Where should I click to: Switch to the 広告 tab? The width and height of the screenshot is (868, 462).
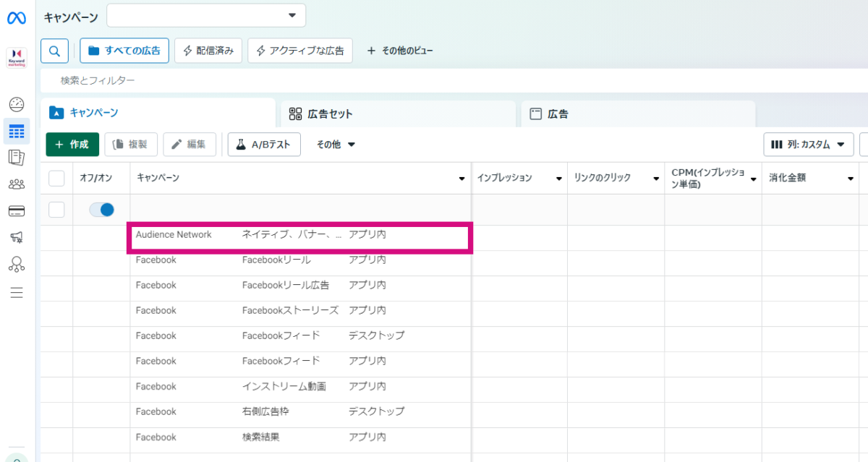pyautogui.click(x=639, y=114)
